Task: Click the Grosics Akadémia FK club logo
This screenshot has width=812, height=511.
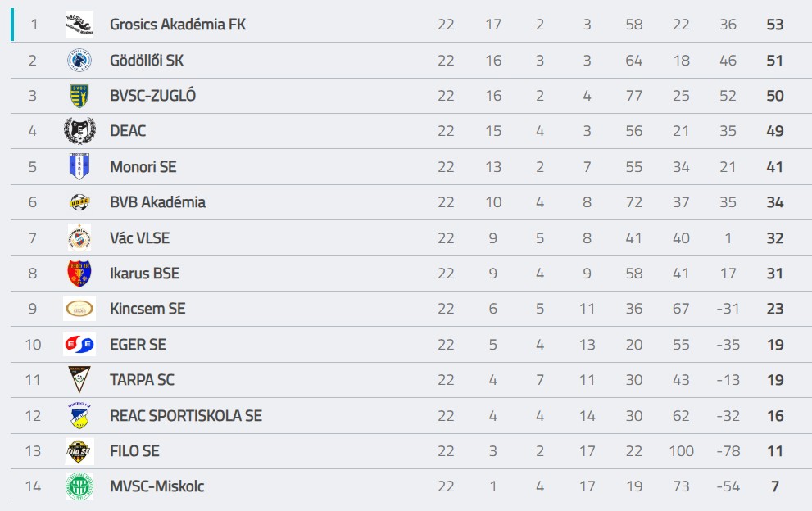Action: pyautogui.click(x=79, y=25)
